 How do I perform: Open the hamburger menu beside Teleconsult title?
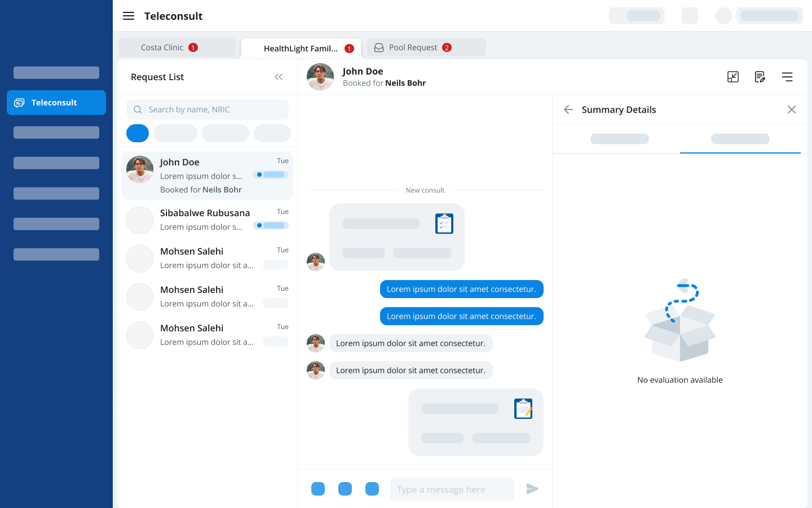point(129,16)
